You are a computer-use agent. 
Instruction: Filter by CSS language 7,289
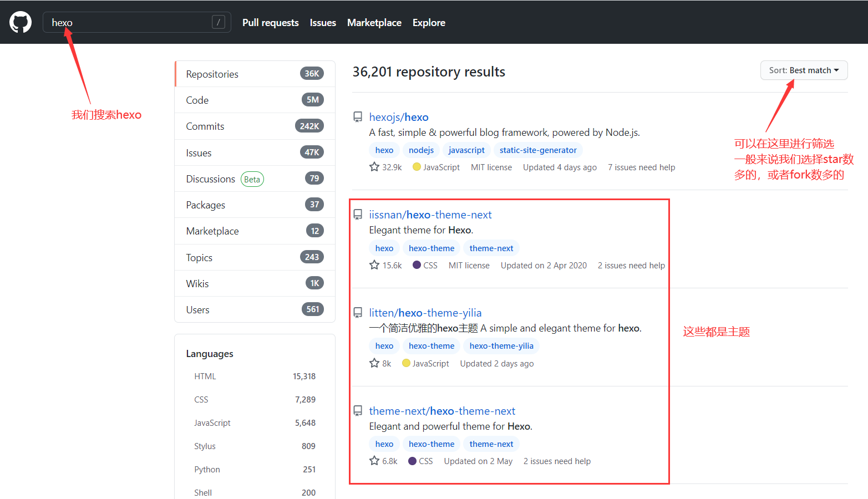255,400
